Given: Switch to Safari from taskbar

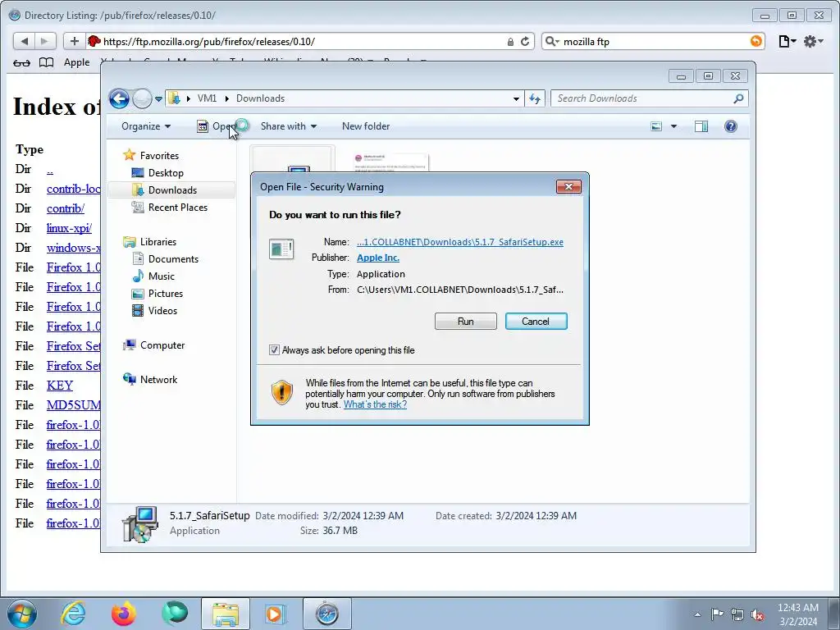Looking at the screenshot, I should pyautogui.click(x=326, y=614).
